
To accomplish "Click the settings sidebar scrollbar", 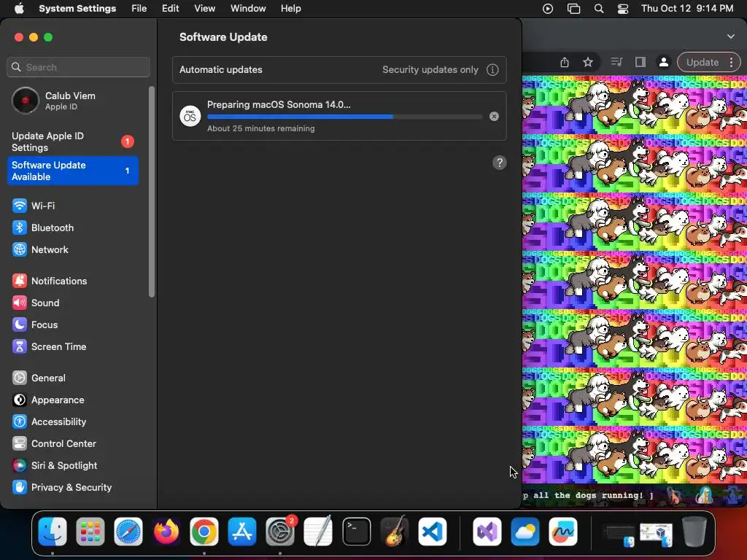I will (152, 192).
